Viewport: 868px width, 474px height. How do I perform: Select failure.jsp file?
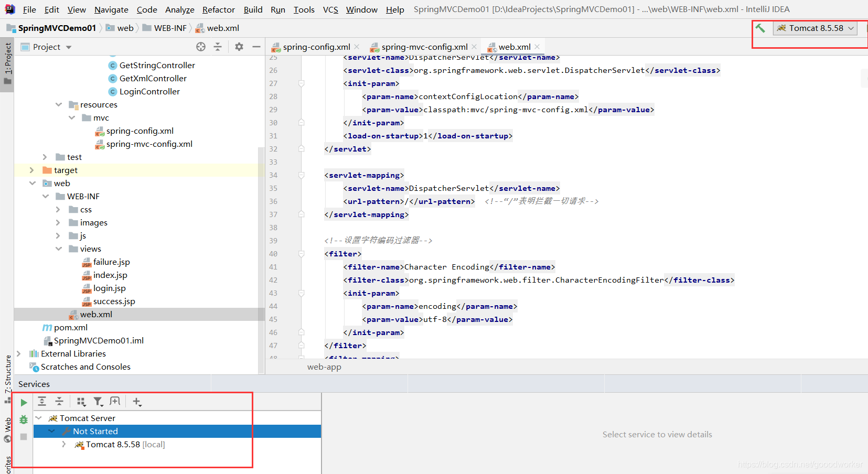tap(111, 262)
